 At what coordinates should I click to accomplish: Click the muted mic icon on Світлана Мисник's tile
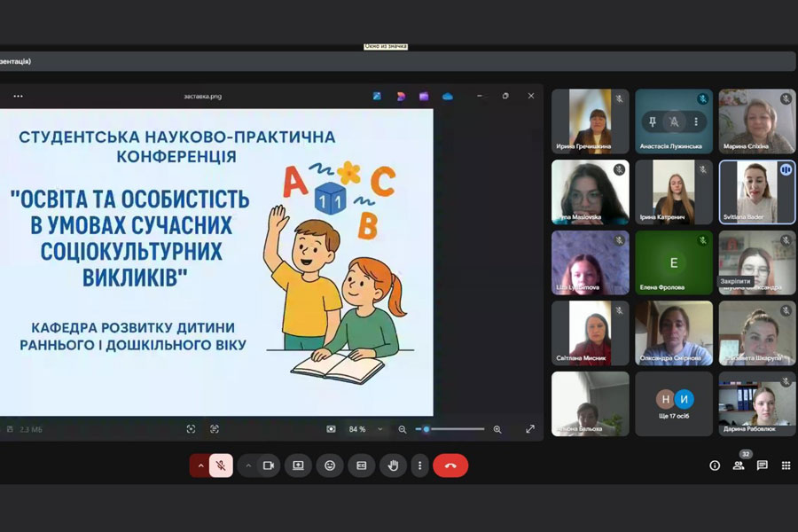pyautogui.click(x=619, y=310)
